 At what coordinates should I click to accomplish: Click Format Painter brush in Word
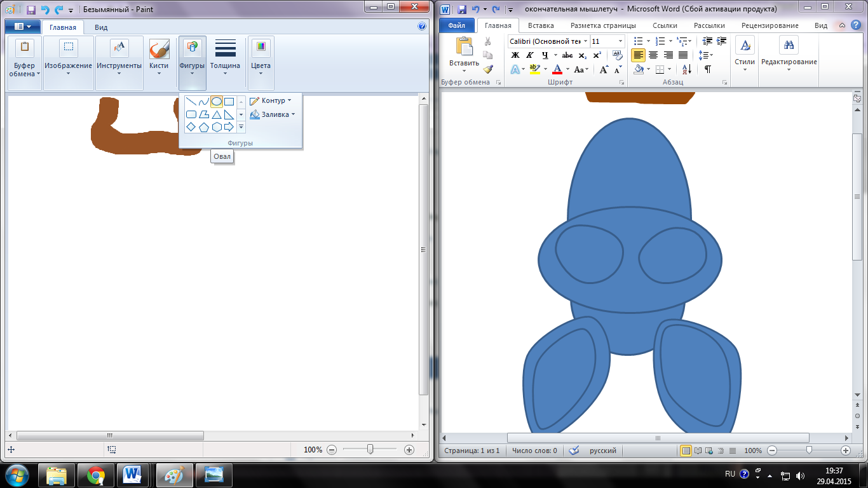(x=488, y=69)
